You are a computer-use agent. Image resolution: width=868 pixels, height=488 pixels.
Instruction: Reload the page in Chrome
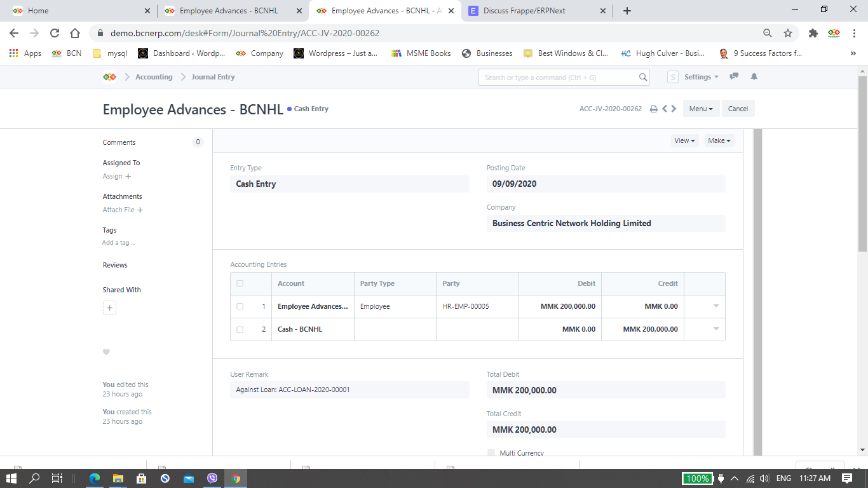tap(55, 33)
